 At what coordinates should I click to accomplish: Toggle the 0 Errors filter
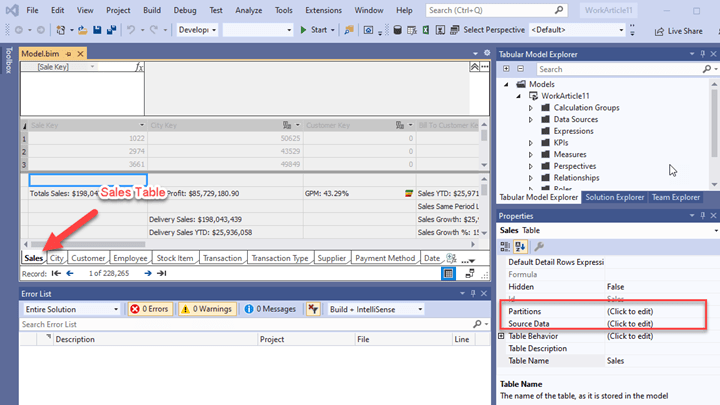pyautogui.click(x=150, y=309)
